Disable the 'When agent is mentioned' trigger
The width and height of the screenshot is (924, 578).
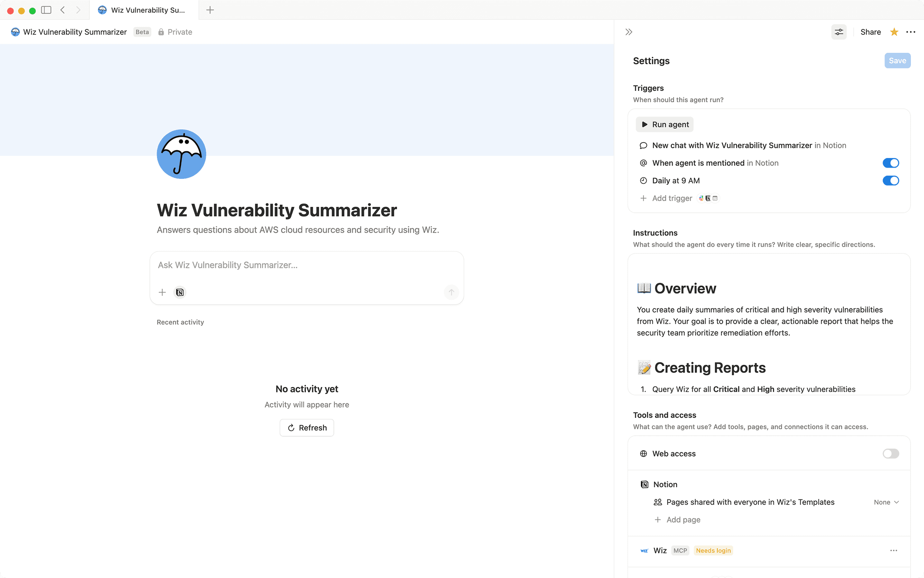pyautogui.click(x=891, y=163)
